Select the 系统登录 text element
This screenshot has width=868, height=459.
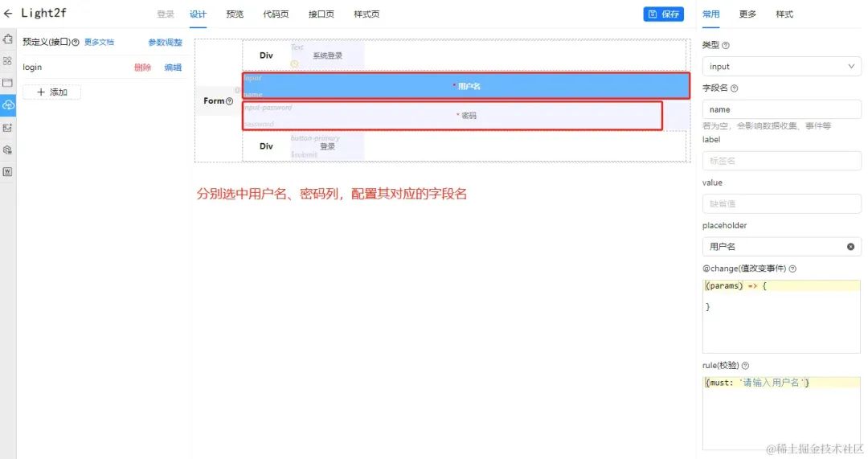click(x=327, y=55)
